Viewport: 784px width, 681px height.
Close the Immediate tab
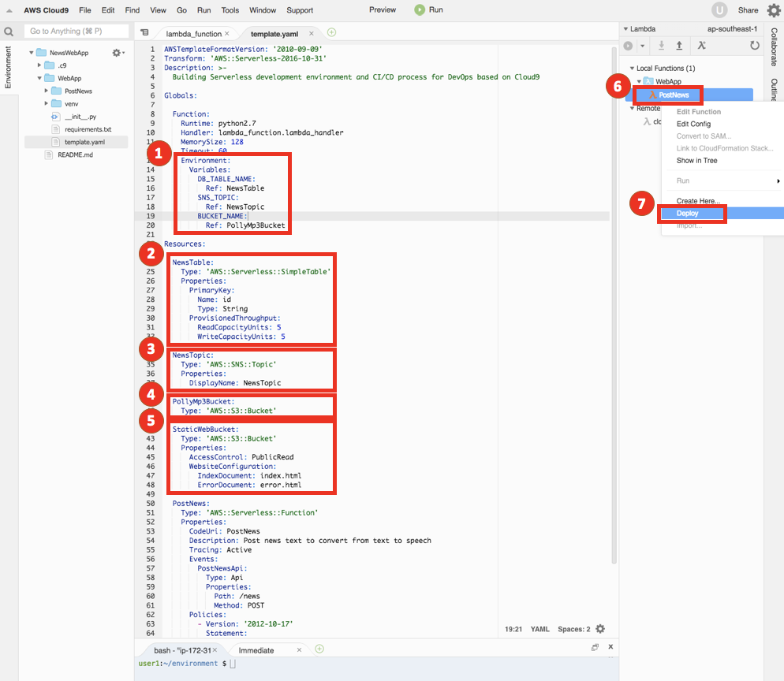tap(299, 650)
